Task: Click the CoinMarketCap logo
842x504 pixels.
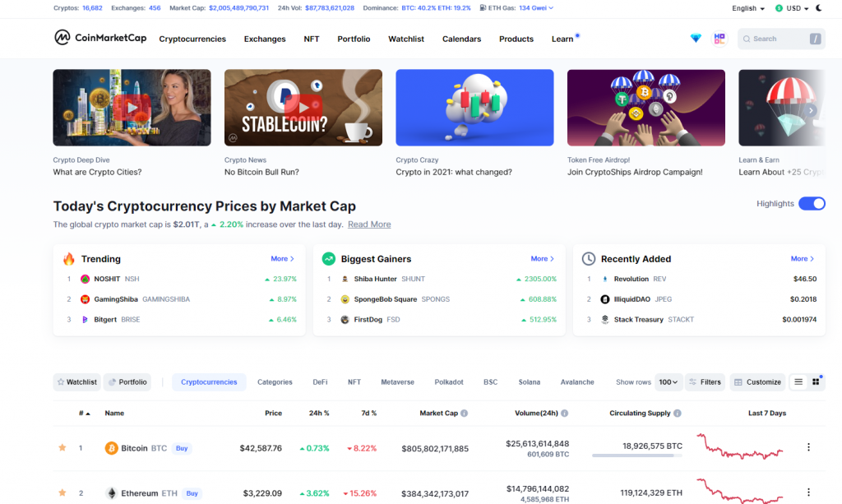Action: pos(100,38)
